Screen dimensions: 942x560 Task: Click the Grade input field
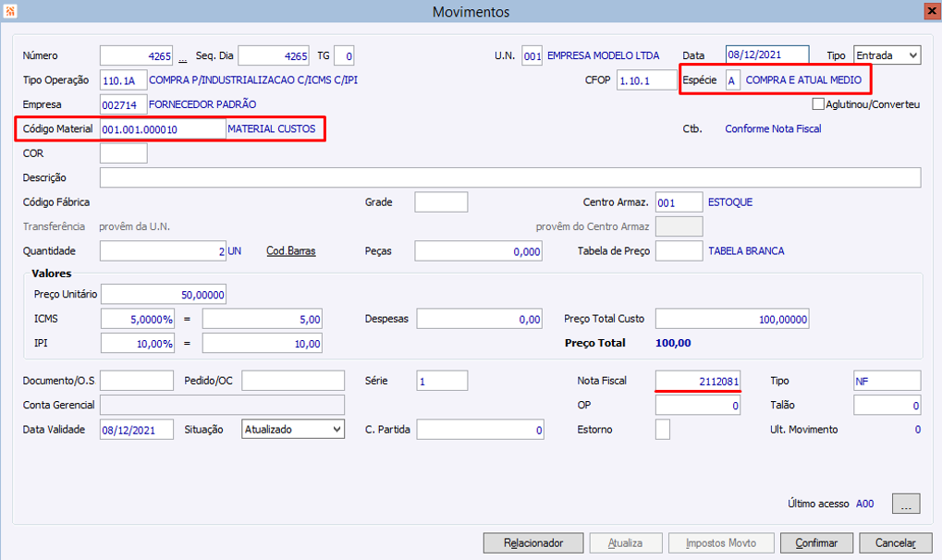441,201
